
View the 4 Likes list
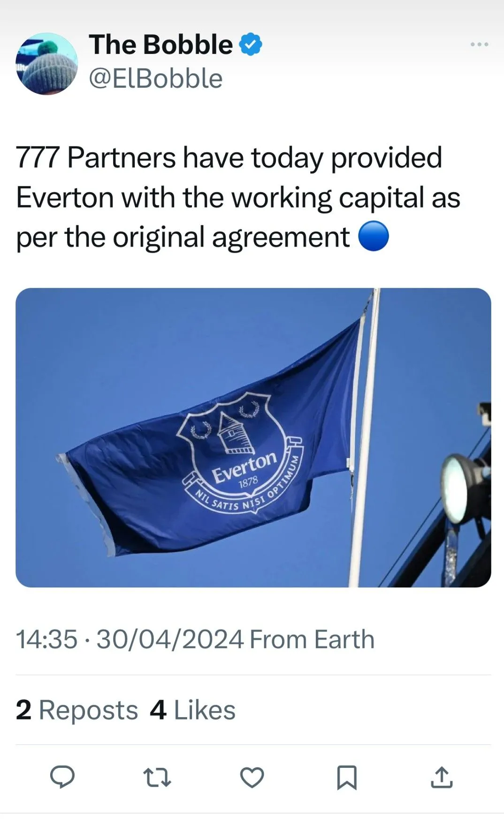[x=192, y=710]
